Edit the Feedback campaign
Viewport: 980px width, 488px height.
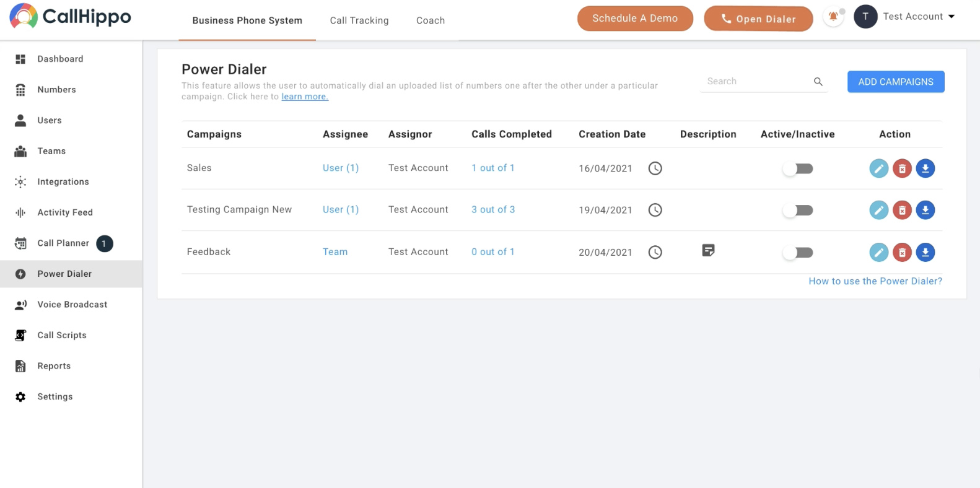click(878, 252)
